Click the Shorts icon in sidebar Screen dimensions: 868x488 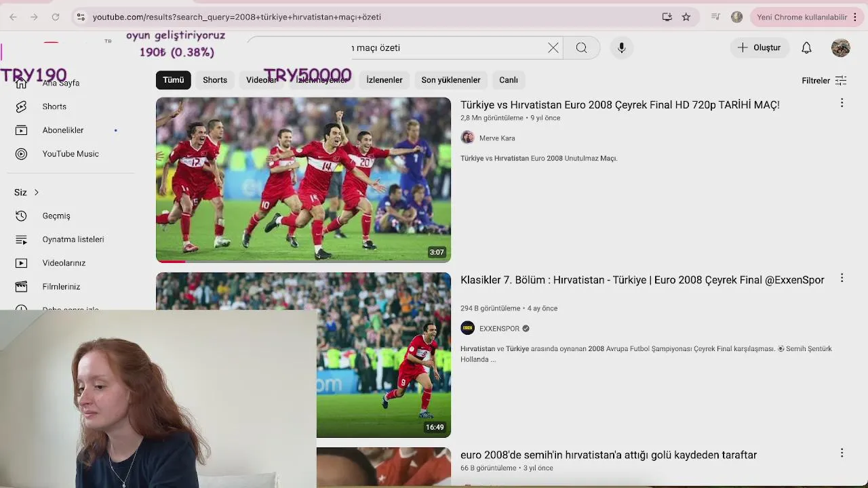21,106
